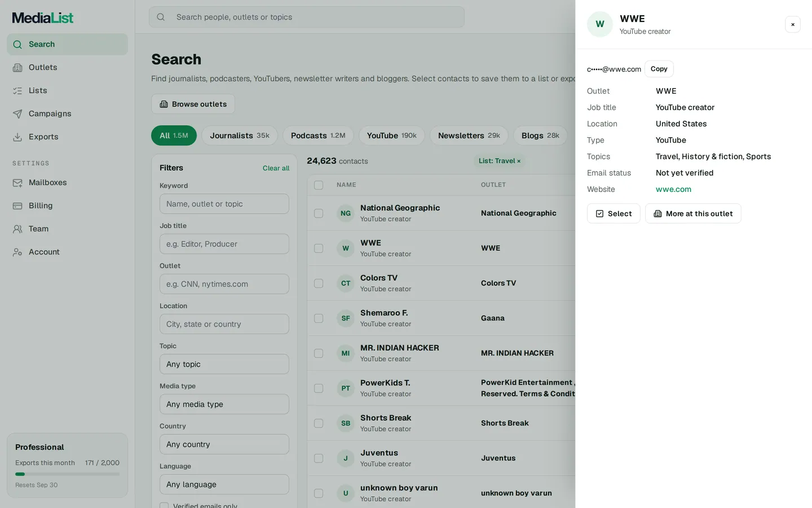Click More at this outlet button
The width and height of the screenshot is (812, 508).
[x=693, y=213]
